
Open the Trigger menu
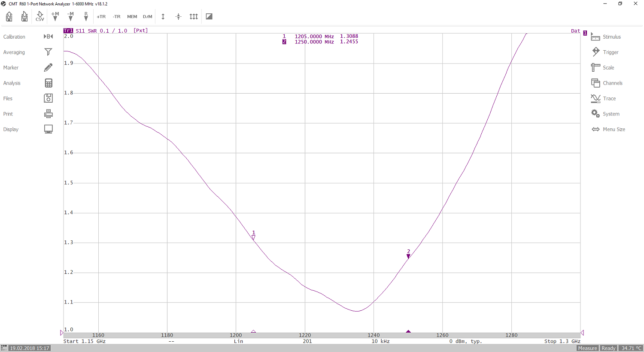[605, 52]
